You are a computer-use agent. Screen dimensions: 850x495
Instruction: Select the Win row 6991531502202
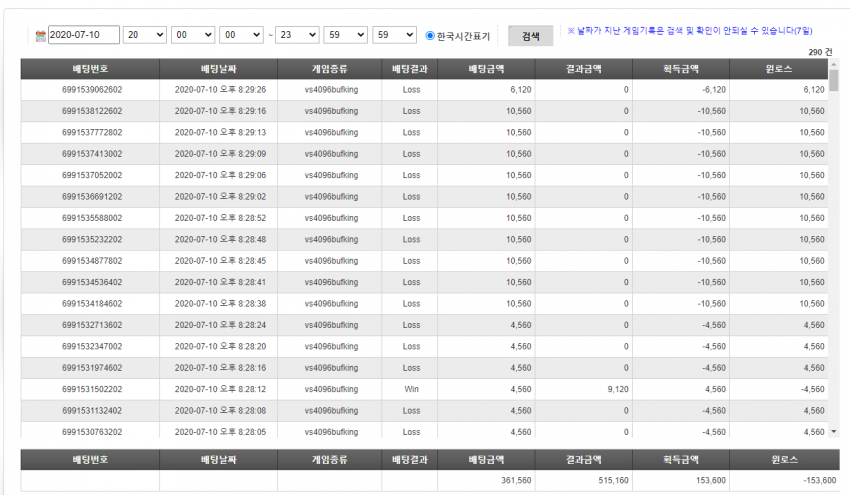(424, 389)
